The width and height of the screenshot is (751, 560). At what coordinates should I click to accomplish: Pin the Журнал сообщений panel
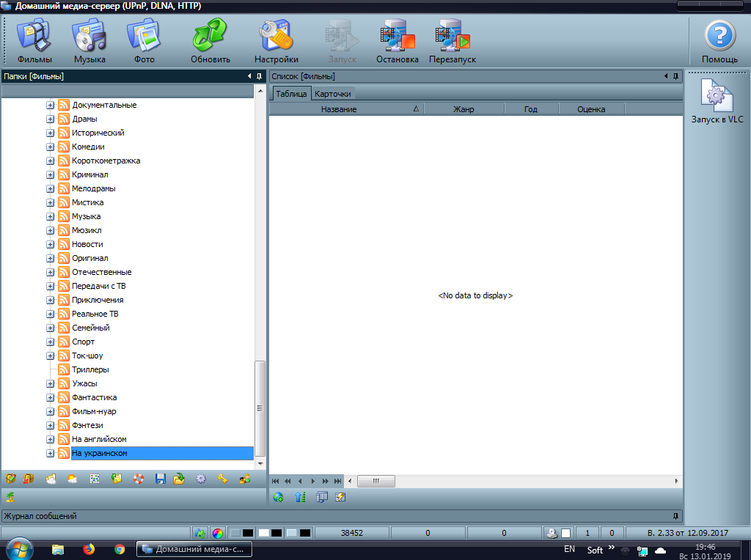[675, 516]
